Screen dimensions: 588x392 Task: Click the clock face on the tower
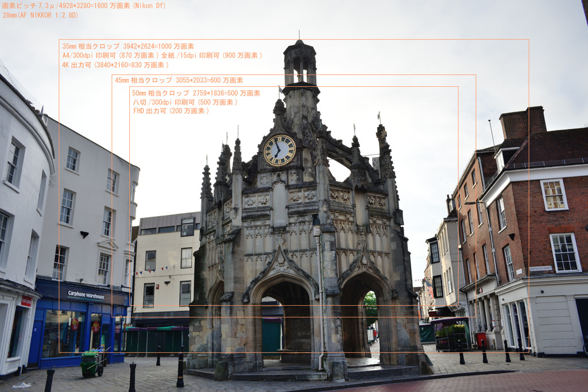(280, 150)
